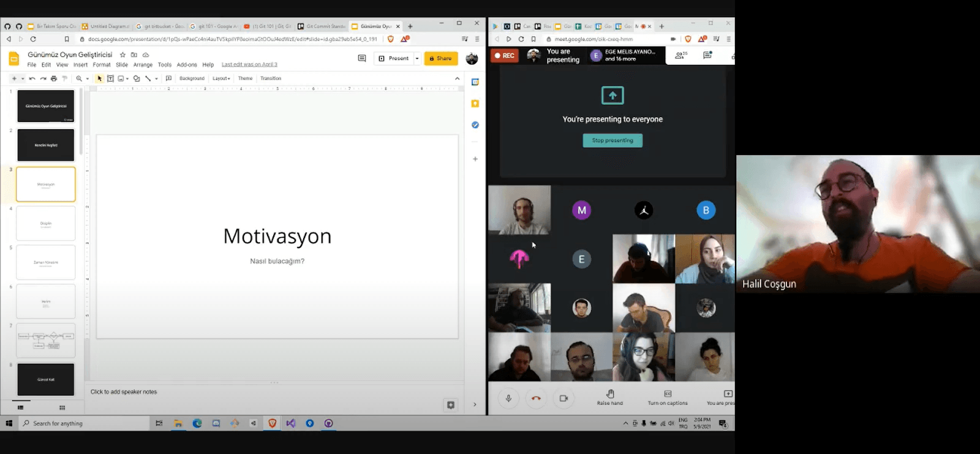Select the text box tool in Slides toolbar
The width and height of the screenshot is (980, 454).
pos(110,78)
